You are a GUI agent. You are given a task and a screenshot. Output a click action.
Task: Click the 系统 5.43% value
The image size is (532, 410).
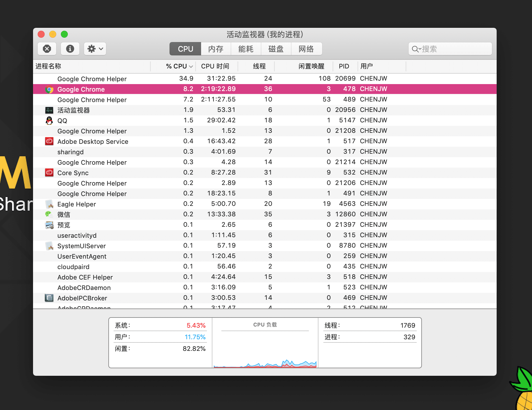tap(196, 325)
